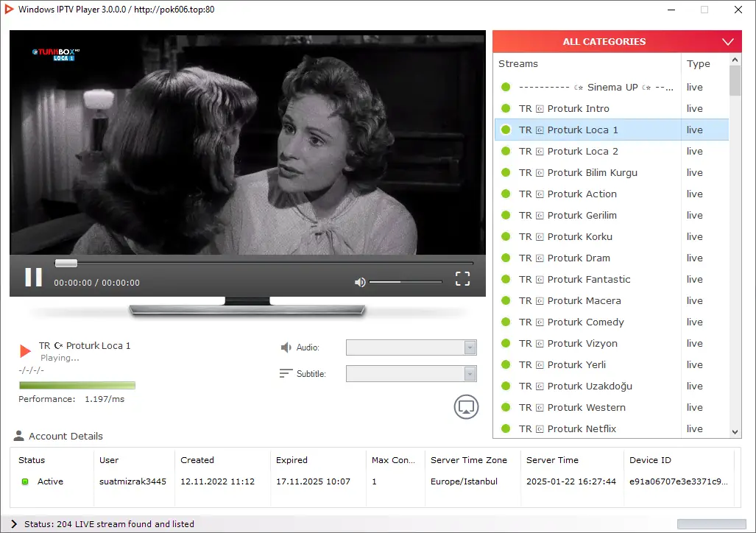The height and width of the screenshot is (533, 756).
Task: Click the Type column header
Action: [x=705, y=63]
